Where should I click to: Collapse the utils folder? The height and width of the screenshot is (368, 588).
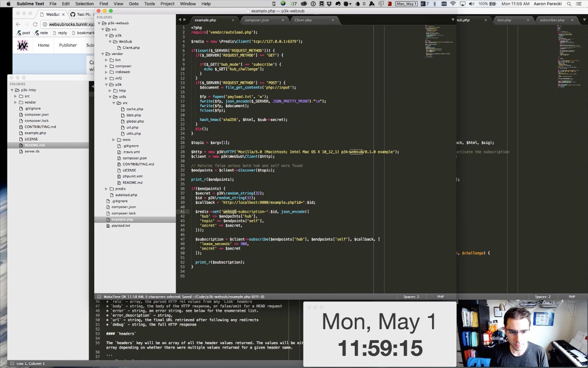coord(110,97)
